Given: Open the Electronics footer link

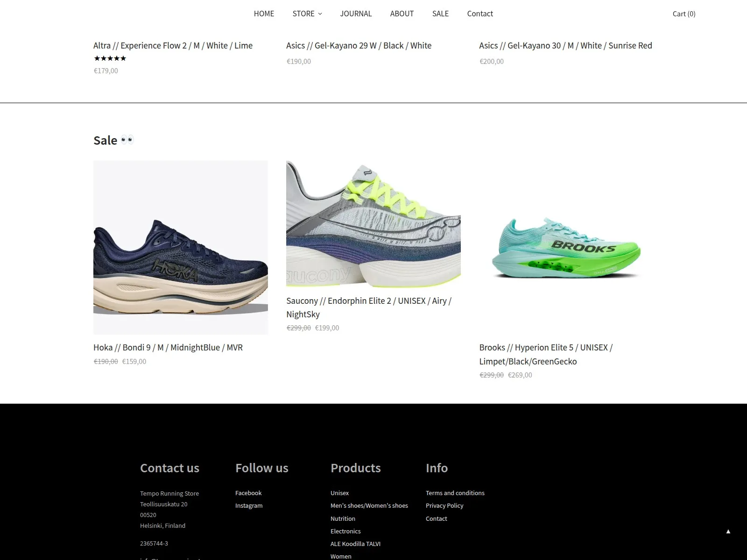Looking at the screenshot, I should coord(345,531).
